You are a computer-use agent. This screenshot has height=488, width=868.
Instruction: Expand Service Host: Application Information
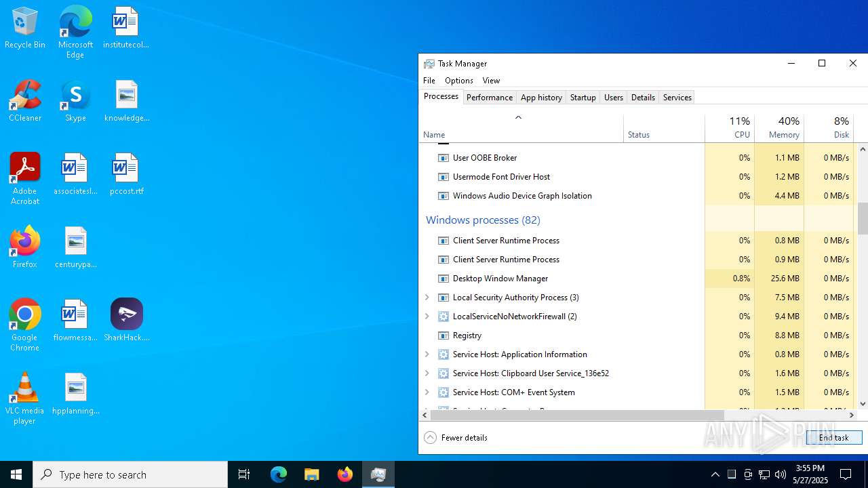[427, 354]
